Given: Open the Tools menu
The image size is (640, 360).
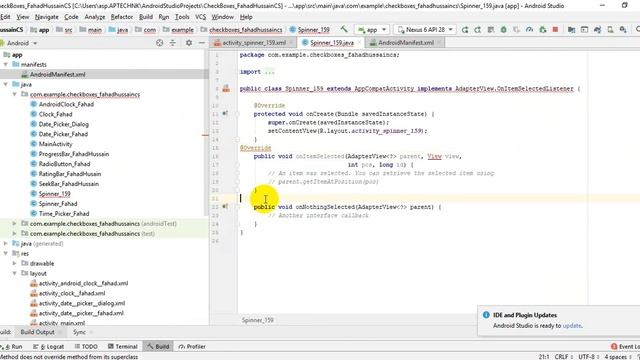Looking at the screenshot, I should [x=182, y=17].
